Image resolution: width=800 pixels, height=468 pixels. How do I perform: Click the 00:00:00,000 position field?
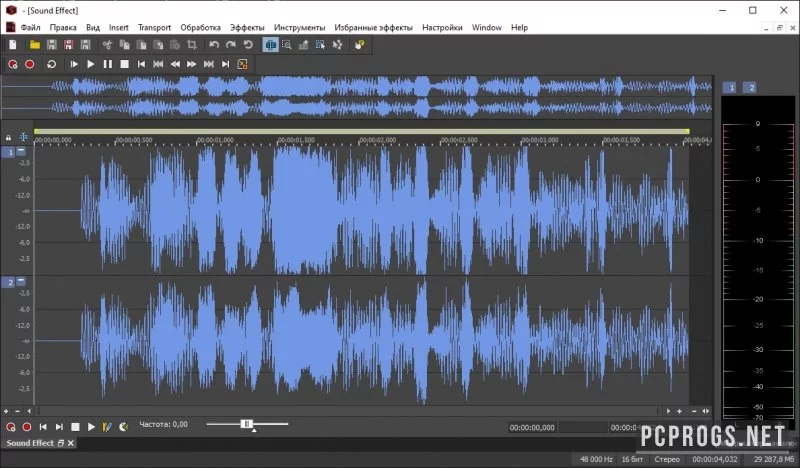click(532, 428)
